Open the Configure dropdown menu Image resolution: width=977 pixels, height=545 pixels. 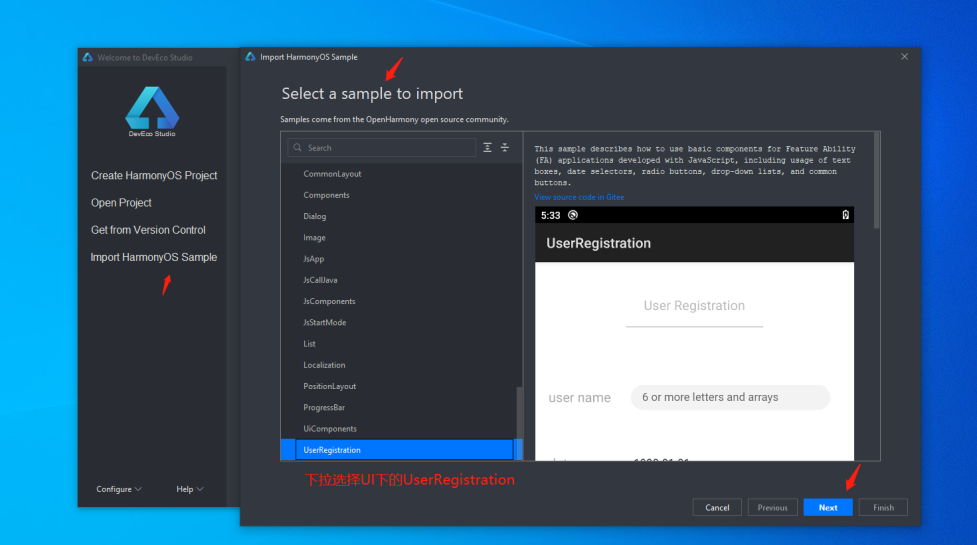pyautogui.click(x=119, y=489)
